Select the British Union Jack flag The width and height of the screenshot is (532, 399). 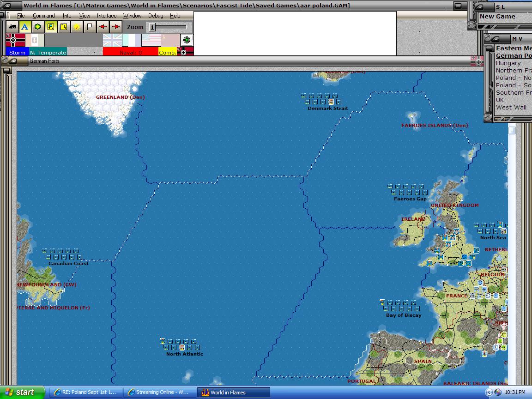pyautogui.click(x=112, y=40)
